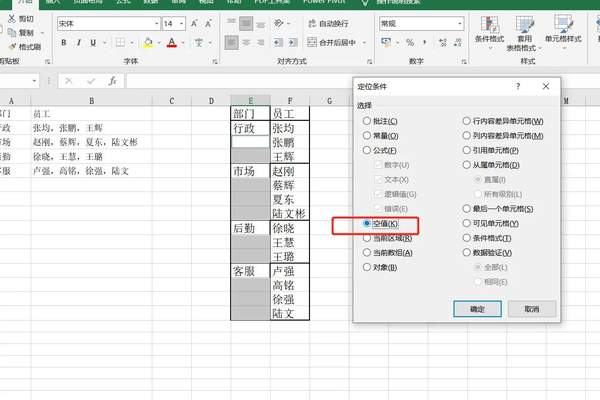Viewport: 600px width, 400px height.
Task: Click the red font color button
Action: [x=171, y=42]
